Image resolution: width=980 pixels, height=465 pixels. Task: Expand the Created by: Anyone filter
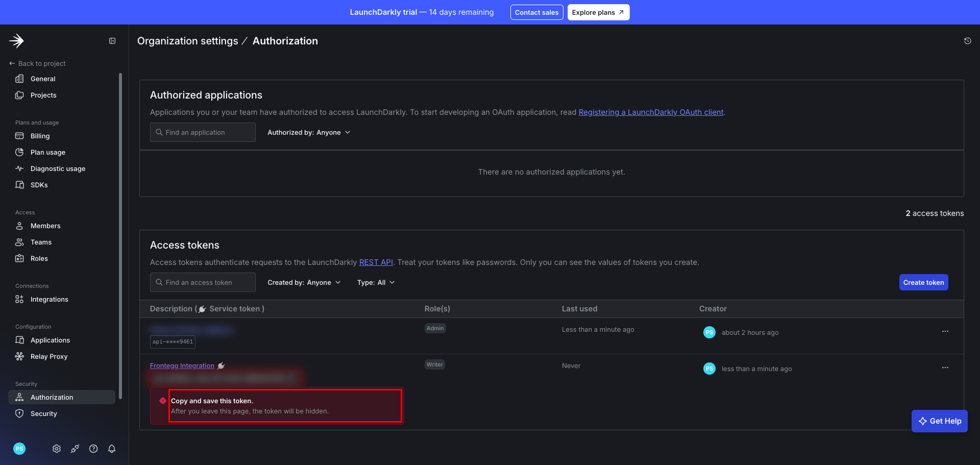tap(304, 282)
